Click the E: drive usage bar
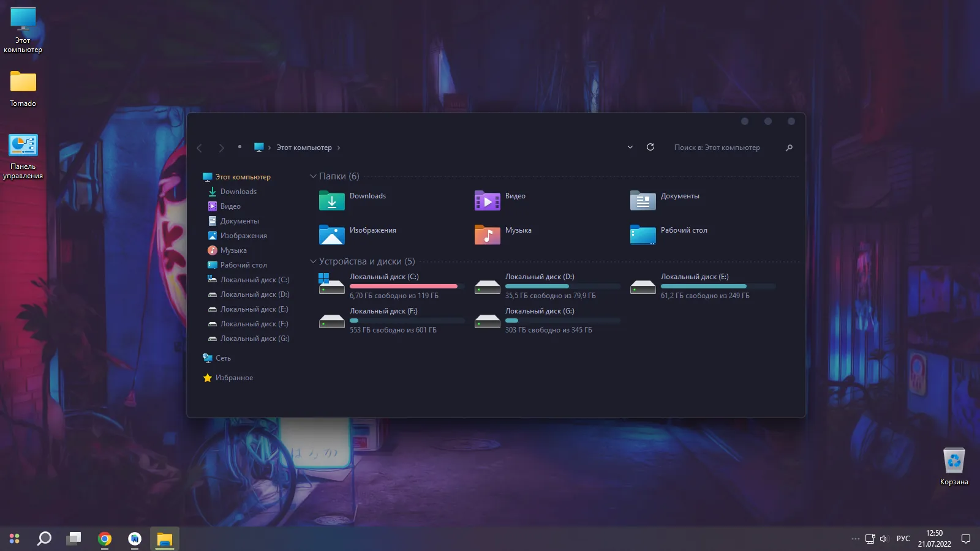The width and height of the screenshot is (980, 551). (x=718, y=286)
